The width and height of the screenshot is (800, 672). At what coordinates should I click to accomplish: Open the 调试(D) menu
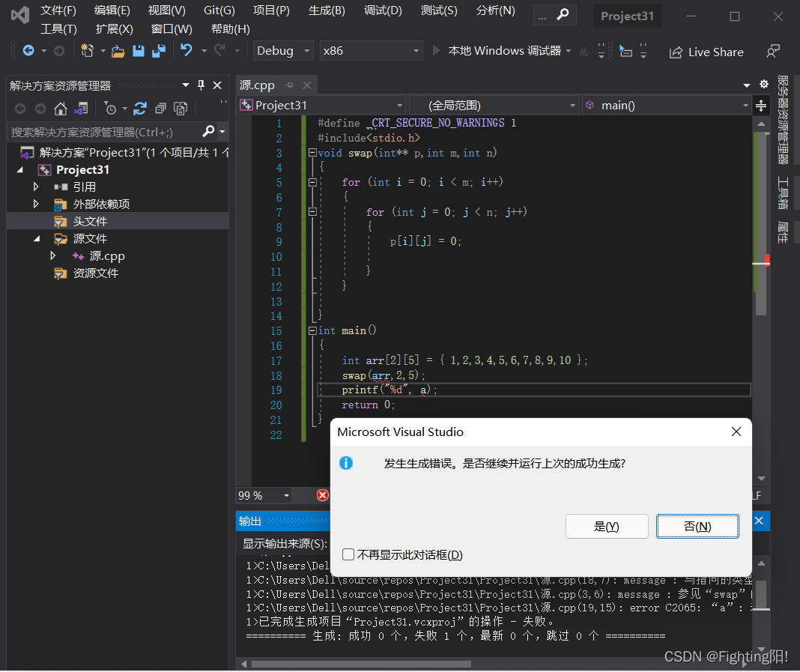click(x=383, y=10)
